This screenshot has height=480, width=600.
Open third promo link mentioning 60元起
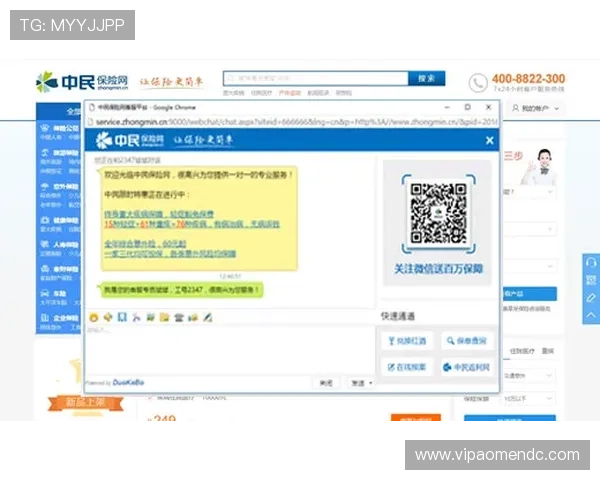145,243
